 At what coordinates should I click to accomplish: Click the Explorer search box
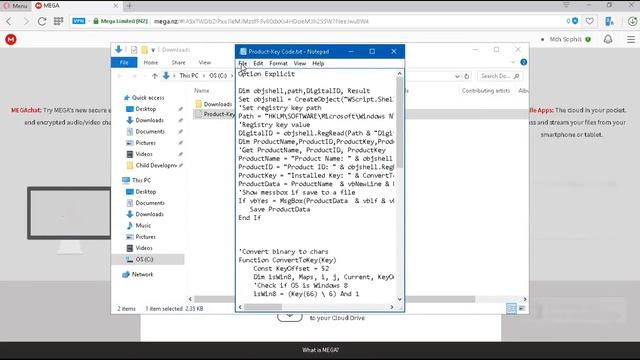[x=500, y=76]
